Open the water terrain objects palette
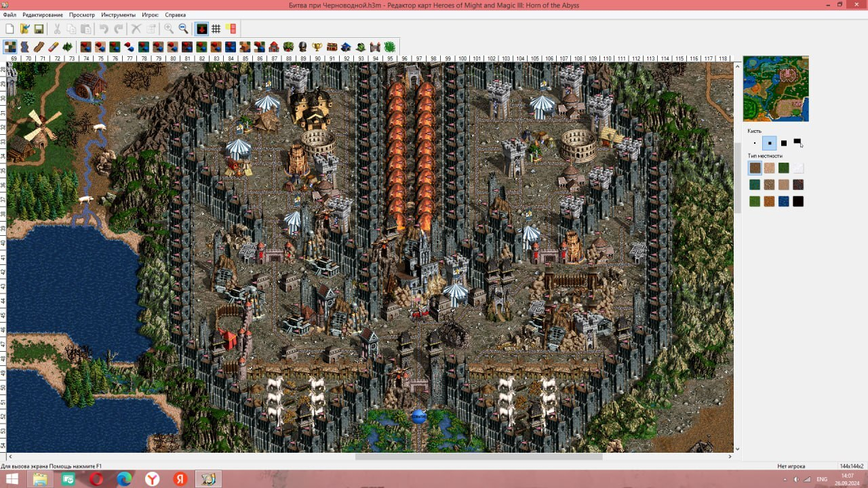This screenshot has width=868, height=488. pos(230,47)
